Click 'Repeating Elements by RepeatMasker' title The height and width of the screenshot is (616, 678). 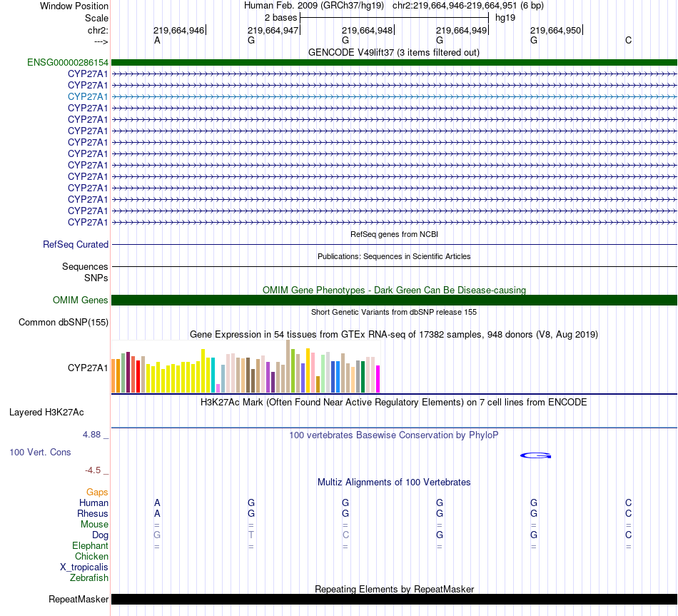(x=394, y=589)
